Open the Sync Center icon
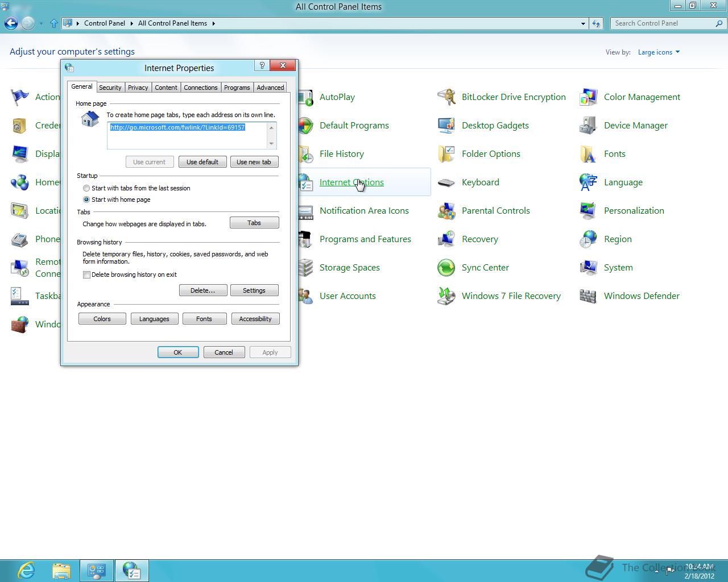Screen dimensions: 728x582 tap(446, 268)
